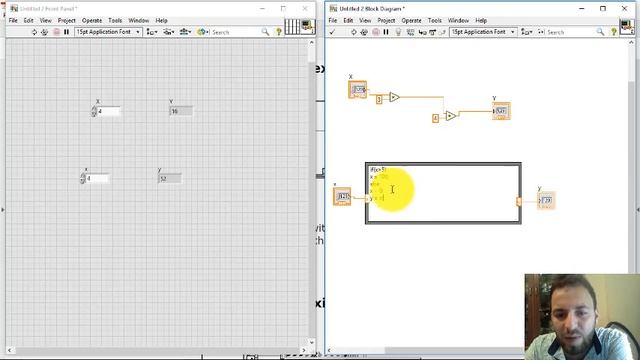Click Enter checkmark in Block Diagram toolbar
Screen dimensions: 640x360
click(x=332, y=32)
